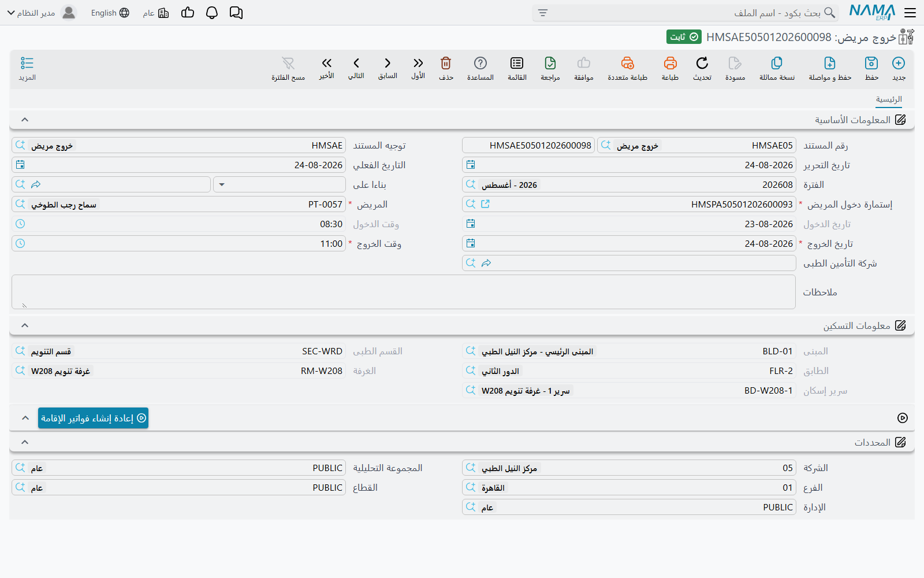Image resolution: width=924 pixels, height=578 pixels.
Task: Select the الرئيسية tab
Action: coord(889,99)
